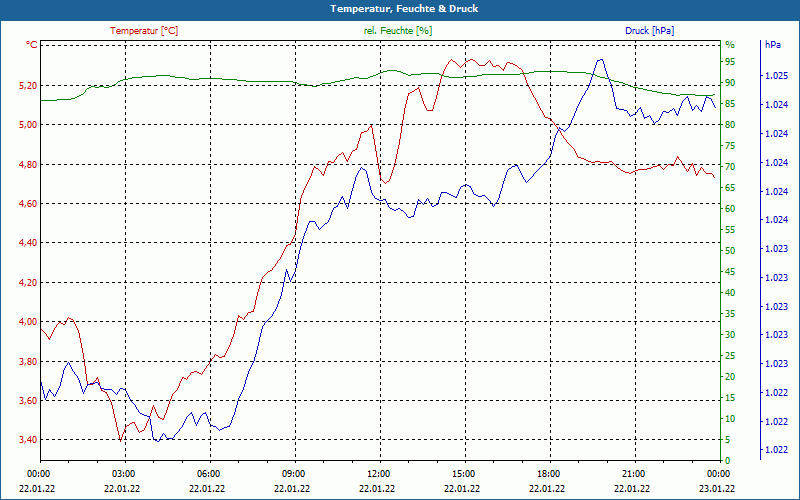Select the blue 'Druck [hPa]' legend label

(649, 31)
